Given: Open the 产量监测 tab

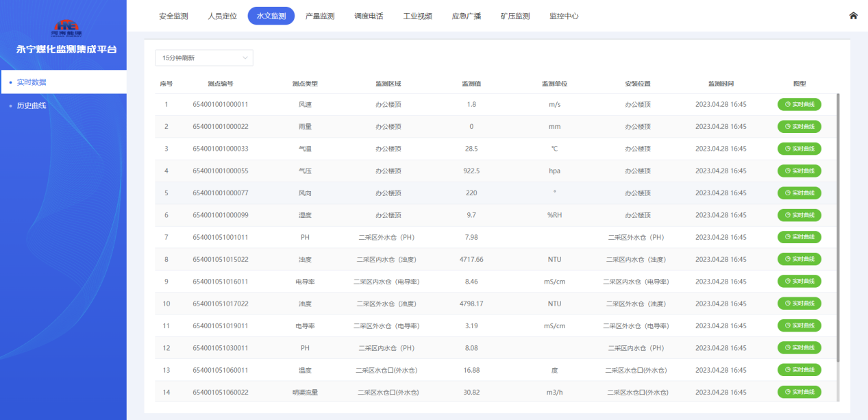Looking at the screenshot, I should point(320,16).
